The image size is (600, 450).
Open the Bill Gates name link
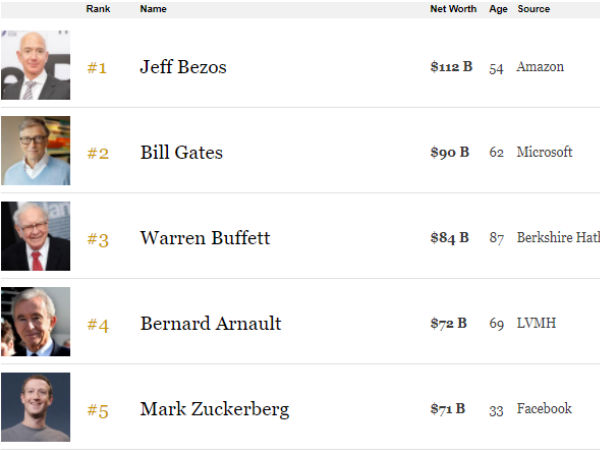(181, 153)
